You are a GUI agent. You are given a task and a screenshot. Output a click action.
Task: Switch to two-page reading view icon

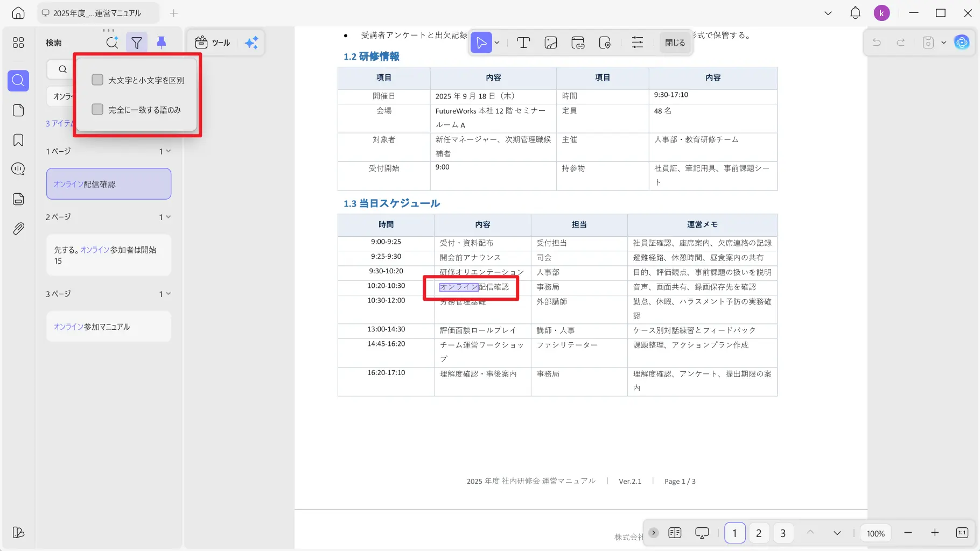(x=675, y=533)
